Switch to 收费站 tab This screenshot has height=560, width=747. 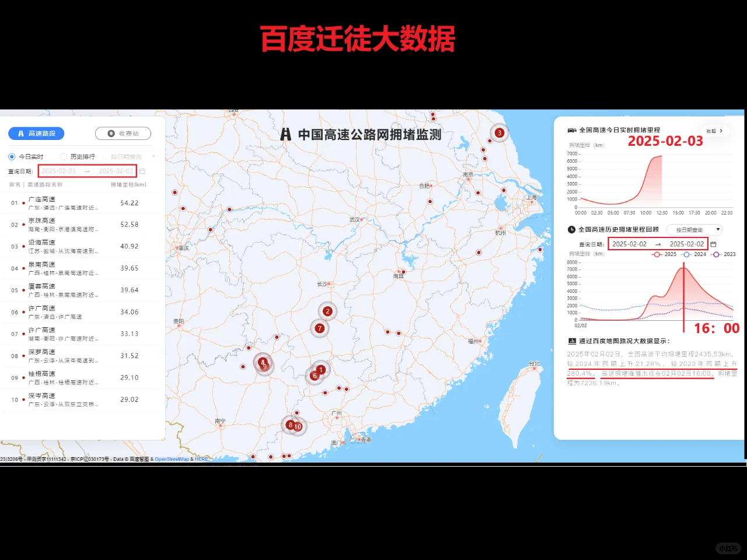point(123,134)
